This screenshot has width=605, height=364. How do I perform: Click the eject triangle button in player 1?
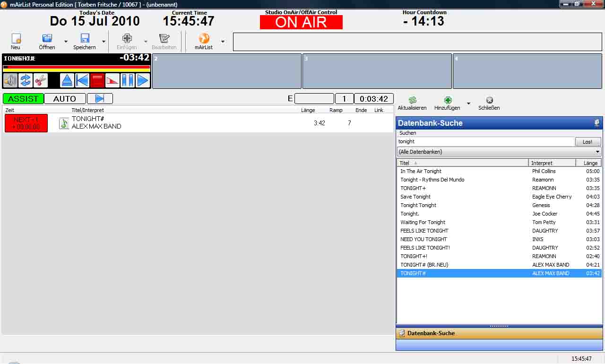67,80
